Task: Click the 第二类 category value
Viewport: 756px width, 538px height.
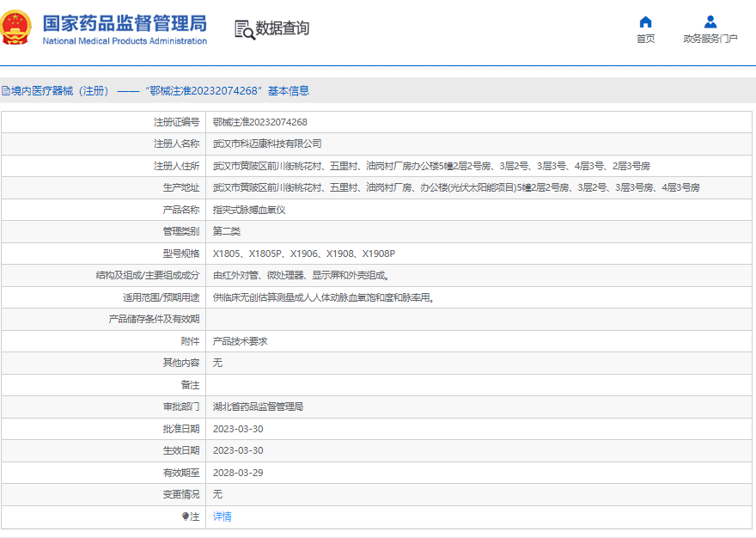Action: click(x=227, y=231)
